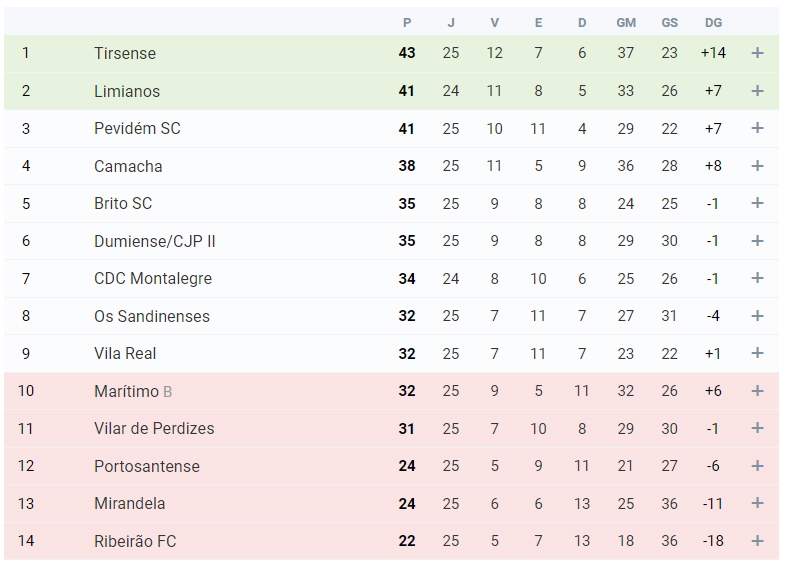Click plus icon beside Camacha
This screenshot has width=786, height=563.
pos(757,166)
